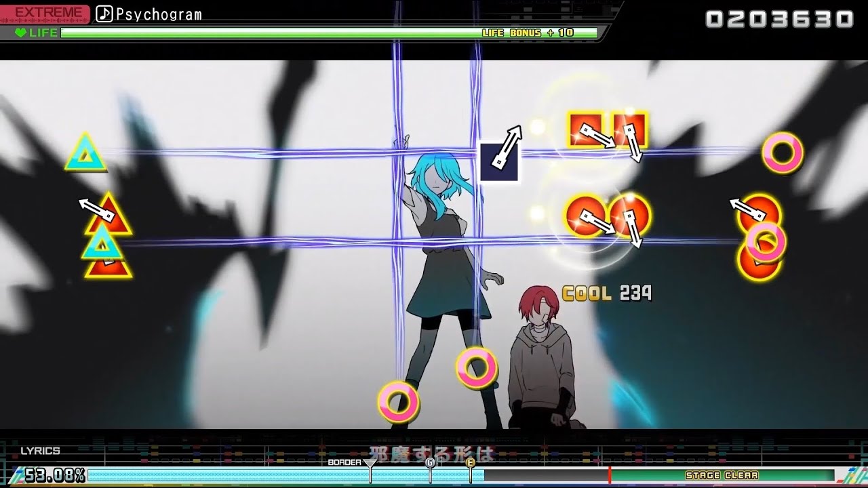The image size is (868, 488).
Task: Hit the lowest pink circle target near the lyrics
Action: pos(398,401)
